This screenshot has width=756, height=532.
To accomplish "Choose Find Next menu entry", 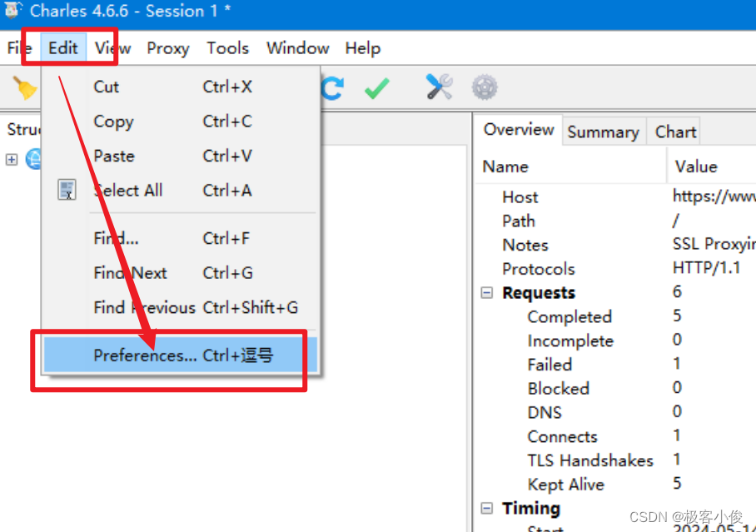I will click(x=181, y=273).
